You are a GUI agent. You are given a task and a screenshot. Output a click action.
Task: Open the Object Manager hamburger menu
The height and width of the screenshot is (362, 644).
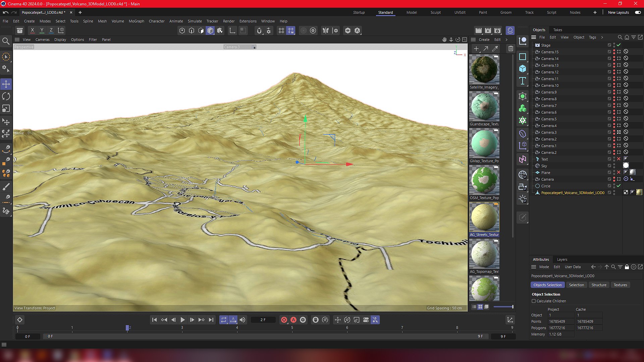[534, 37]
